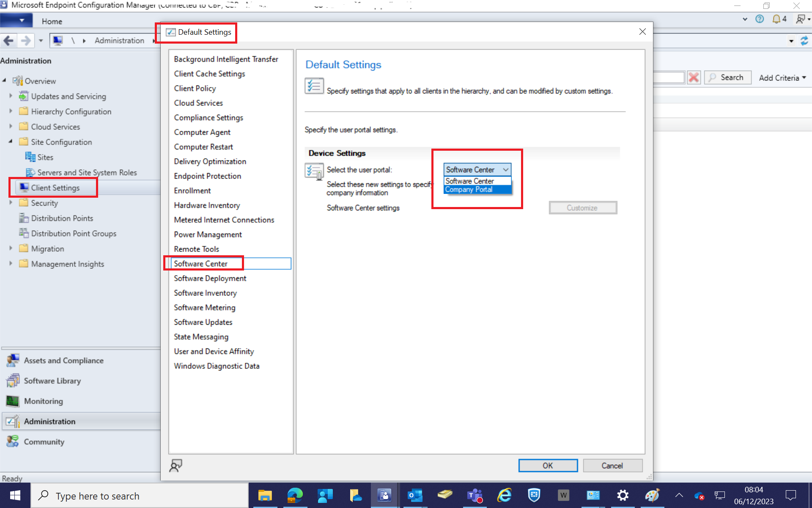Select Distribution Point Groups item
812x508 pixels.
tap(68, 233)
